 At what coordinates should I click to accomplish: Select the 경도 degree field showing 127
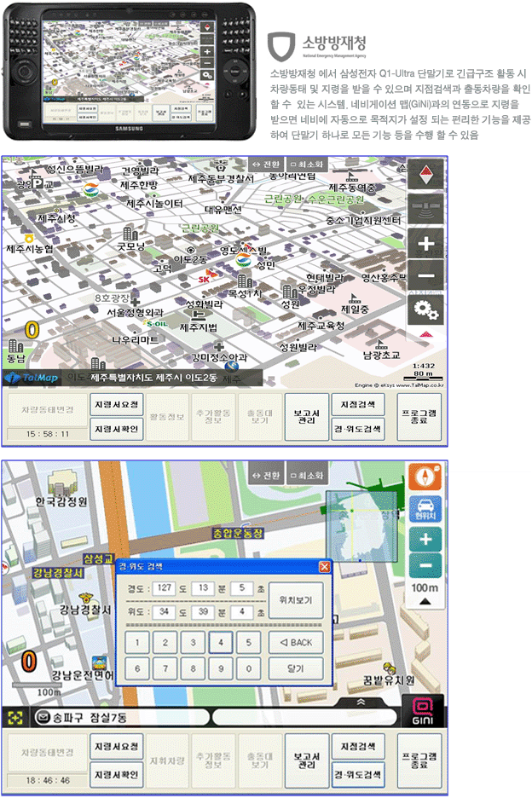pos(165,588)
